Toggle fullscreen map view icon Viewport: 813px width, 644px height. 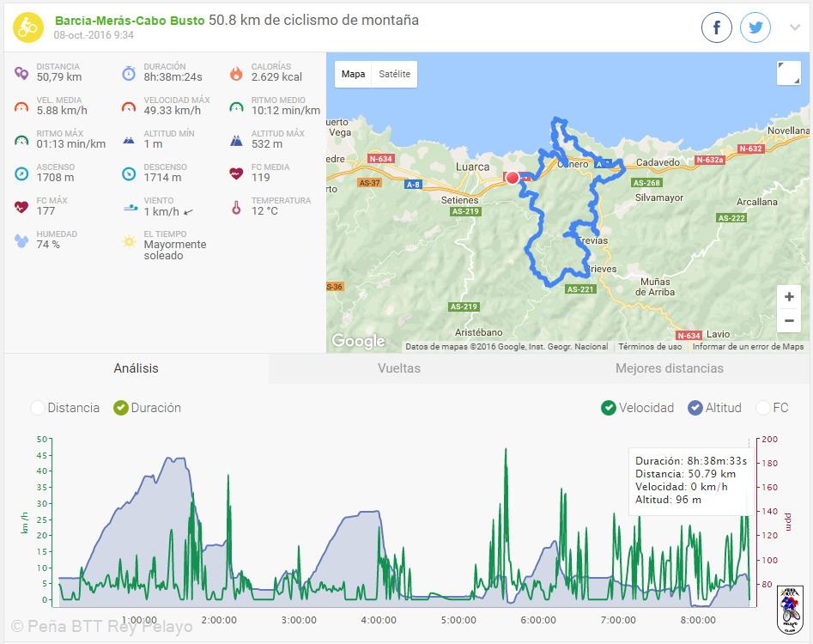788,74
